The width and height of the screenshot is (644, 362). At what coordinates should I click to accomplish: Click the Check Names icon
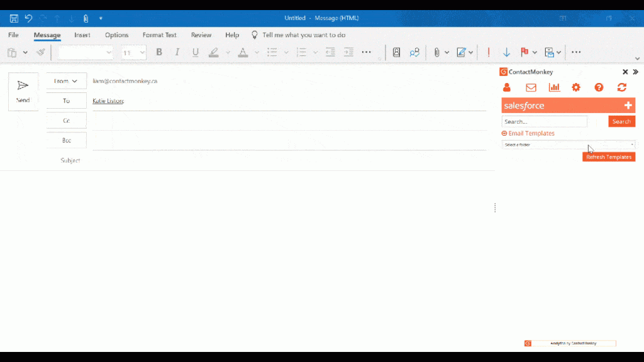coord(414,52)
